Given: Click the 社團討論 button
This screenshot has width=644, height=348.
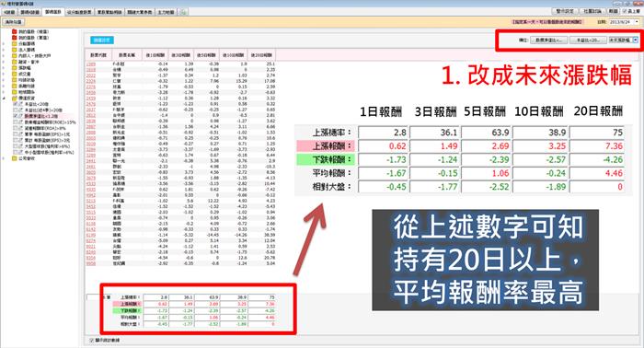Looking at the screenshot, I should click(x=592, y=11).
